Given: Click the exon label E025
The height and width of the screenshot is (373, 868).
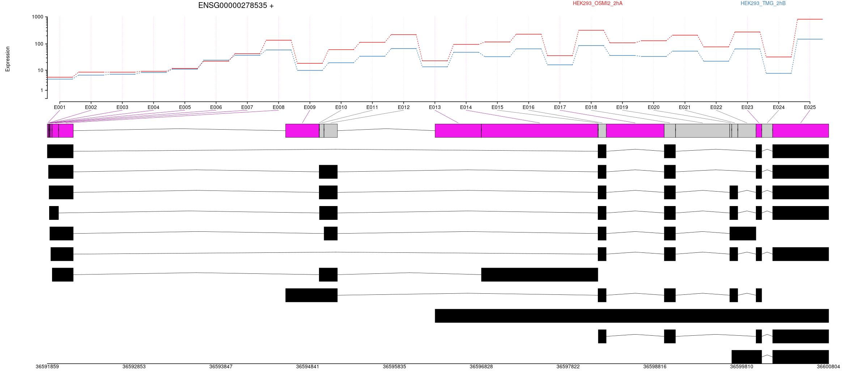Looking at the screenshot, I should click(x=810, y=107).
